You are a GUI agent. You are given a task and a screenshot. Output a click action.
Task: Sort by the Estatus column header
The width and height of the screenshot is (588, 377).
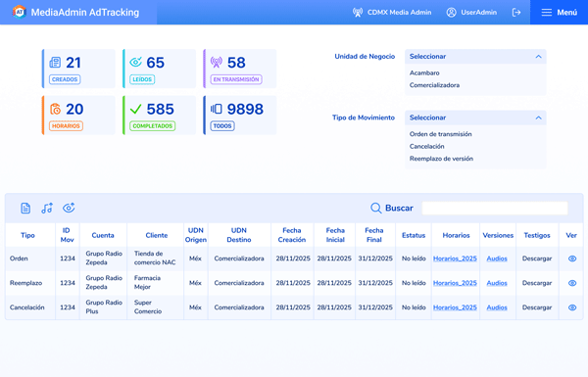(414, 235)
